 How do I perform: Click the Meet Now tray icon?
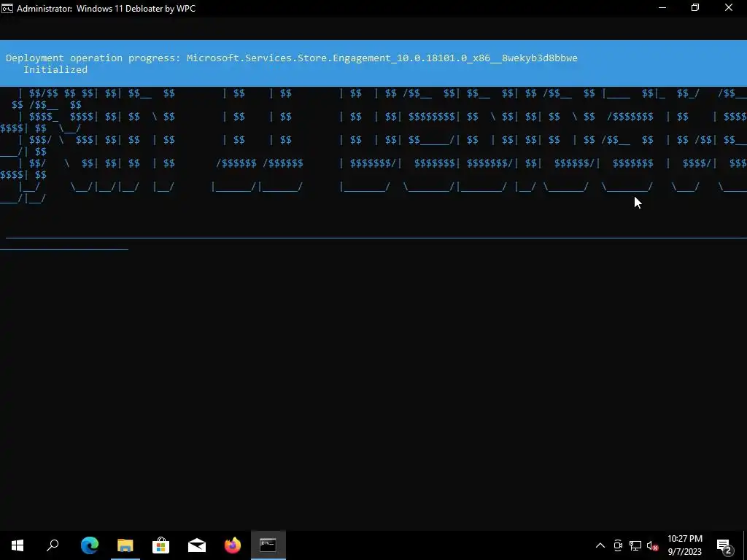coord(618,545)
